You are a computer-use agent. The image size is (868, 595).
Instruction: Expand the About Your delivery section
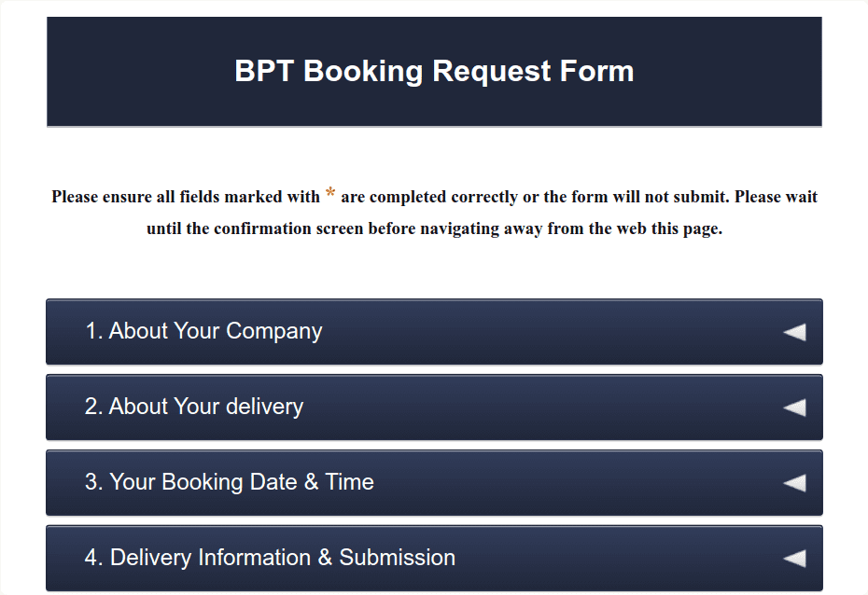pos(434,407)
